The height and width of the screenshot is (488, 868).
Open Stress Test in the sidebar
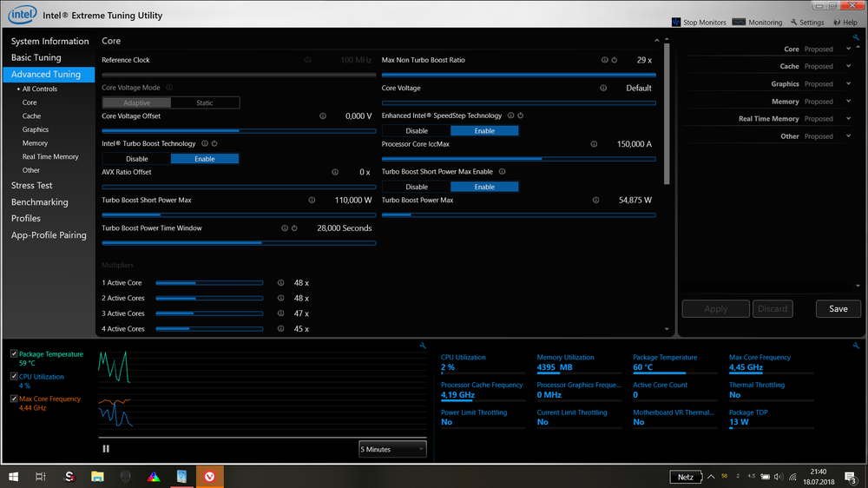pyautogui.click(x=32, y=186)
